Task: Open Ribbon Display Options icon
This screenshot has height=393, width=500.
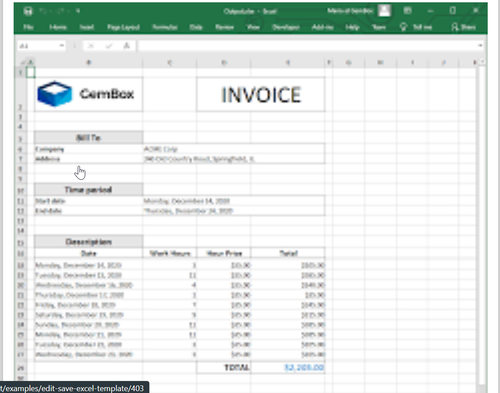Action: 407,11
